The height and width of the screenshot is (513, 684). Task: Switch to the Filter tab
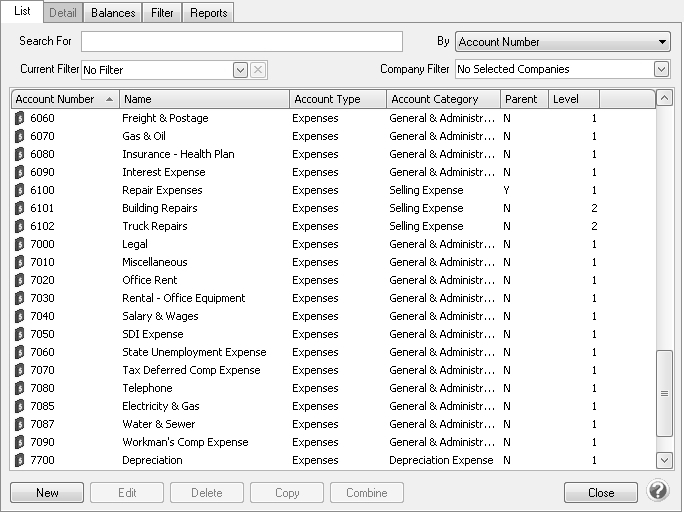click(162, 13)
